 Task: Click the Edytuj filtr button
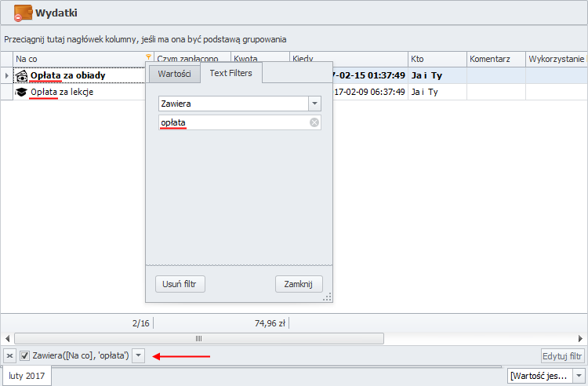(562, 356)
